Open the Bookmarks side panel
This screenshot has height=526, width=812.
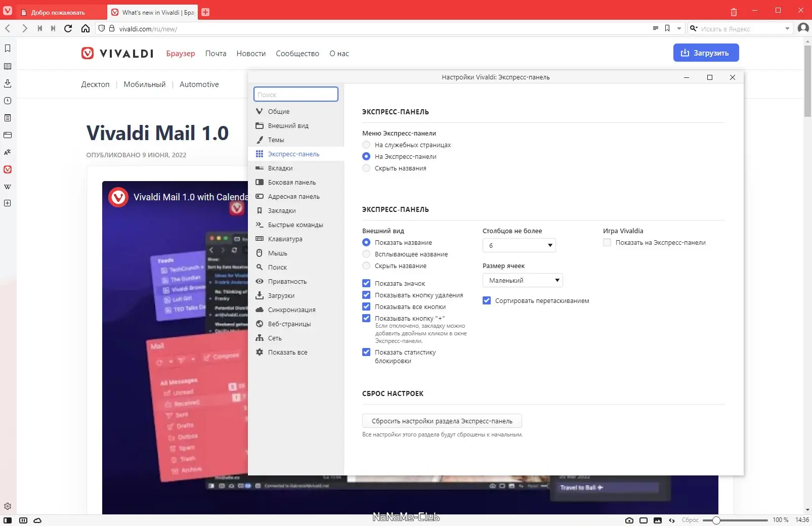(x=8, y=48)
